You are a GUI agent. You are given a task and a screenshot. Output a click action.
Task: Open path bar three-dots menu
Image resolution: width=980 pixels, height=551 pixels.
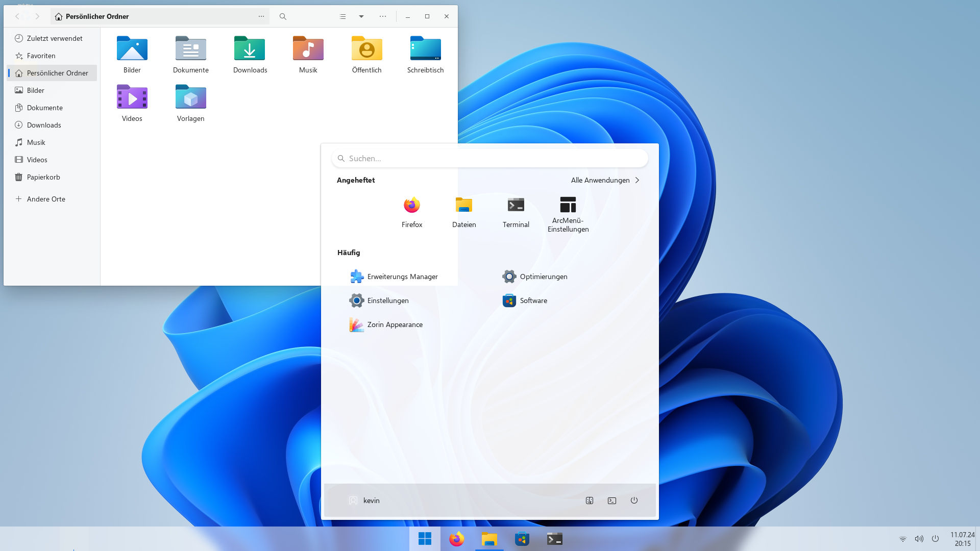pyautogui.click(x=261, y=16)
